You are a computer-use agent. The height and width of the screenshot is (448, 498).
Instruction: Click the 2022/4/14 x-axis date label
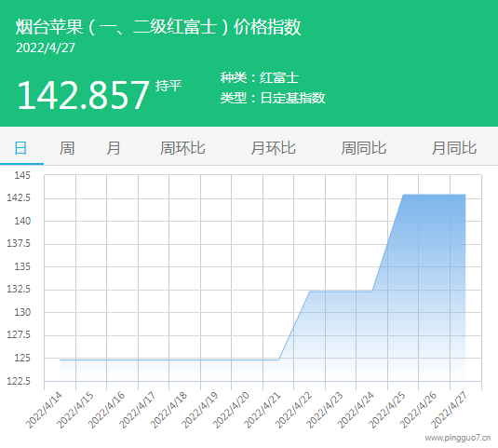pos(44,410)
